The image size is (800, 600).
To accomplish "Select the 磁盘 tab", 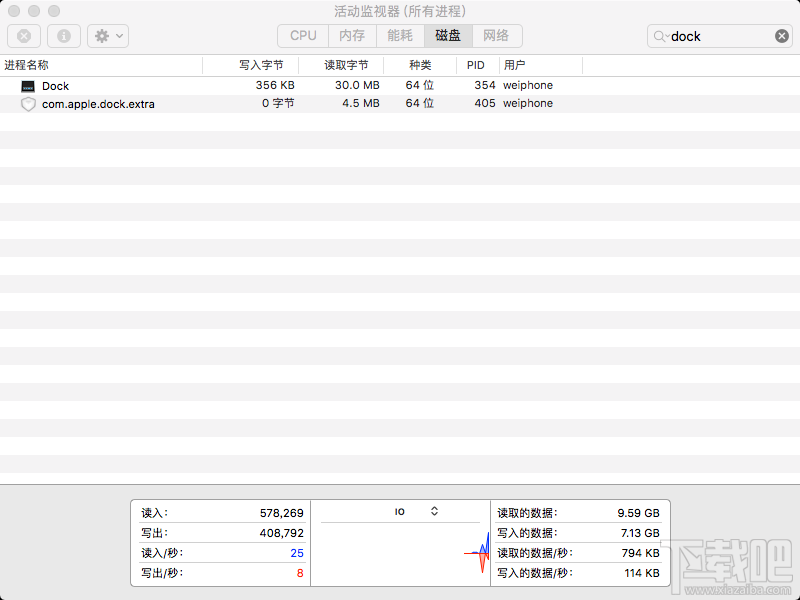I will 447,35.
